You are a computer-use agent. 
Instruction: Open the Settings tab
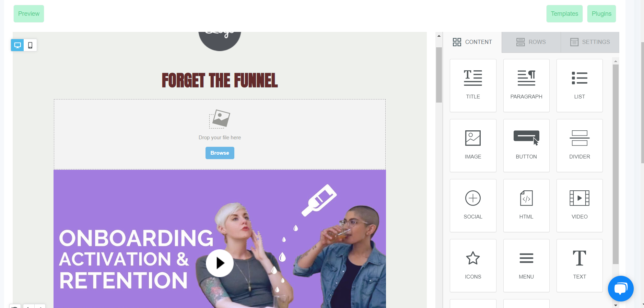tap(590, 42)
